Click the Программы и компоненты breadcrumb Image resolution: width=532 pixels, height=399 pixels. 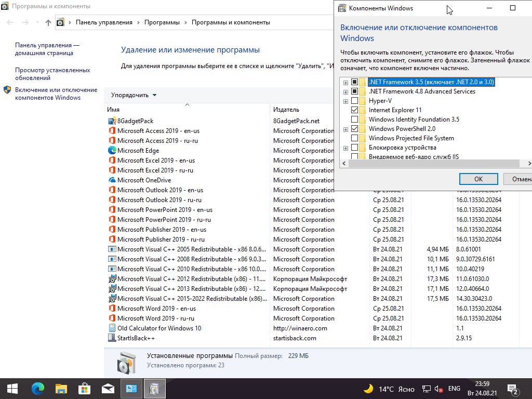point(231,22)
